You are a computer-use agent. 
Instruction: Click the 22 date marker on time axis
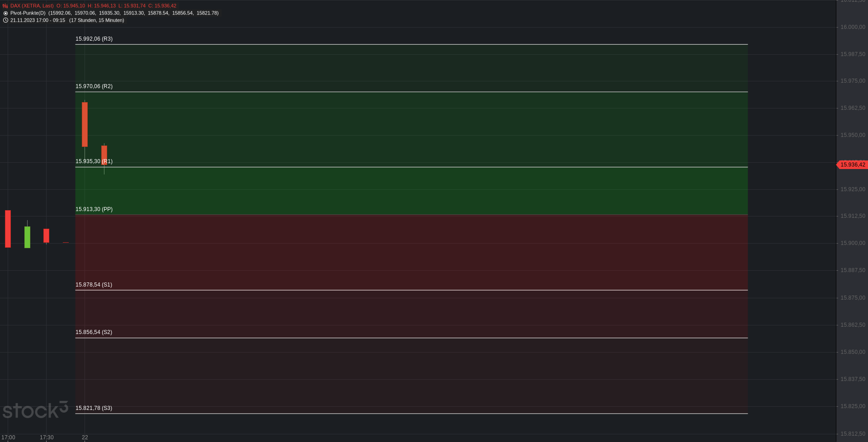click(85, 437)
